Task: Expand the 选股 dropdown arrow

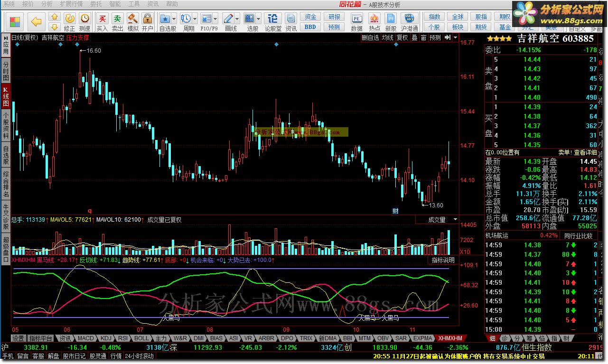Action: tap(259, 19)
